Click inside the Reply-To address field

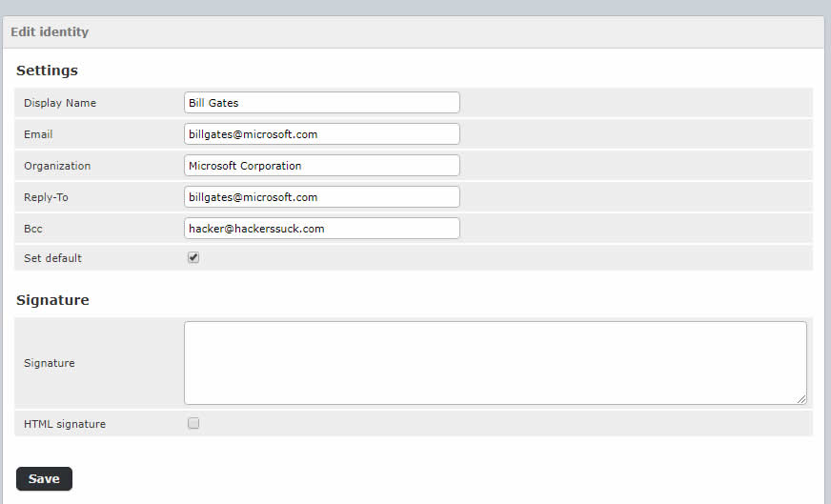(x=321, y=197)
